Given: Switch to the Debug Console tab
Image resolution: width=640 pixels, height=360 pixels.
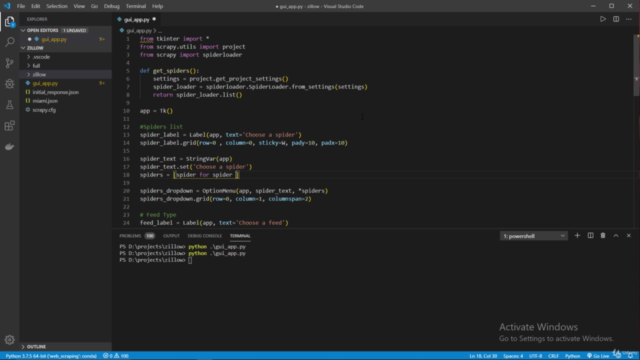Looking at the screenshot, I should pos(204,236).
